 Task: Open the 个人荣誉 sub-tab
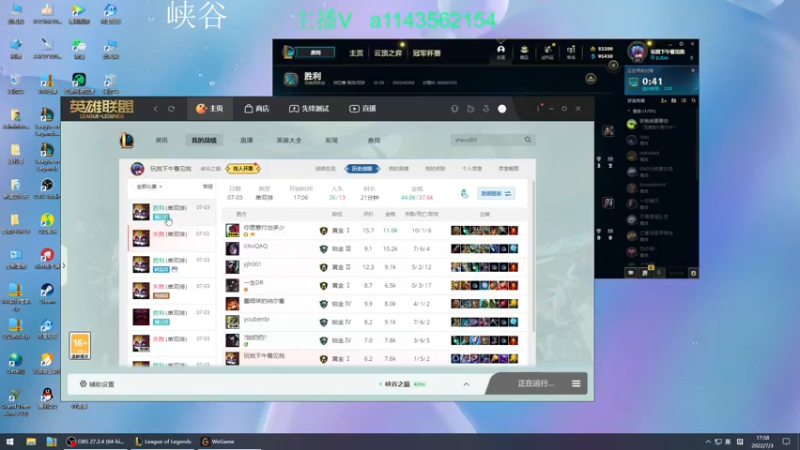pos(472,168)
